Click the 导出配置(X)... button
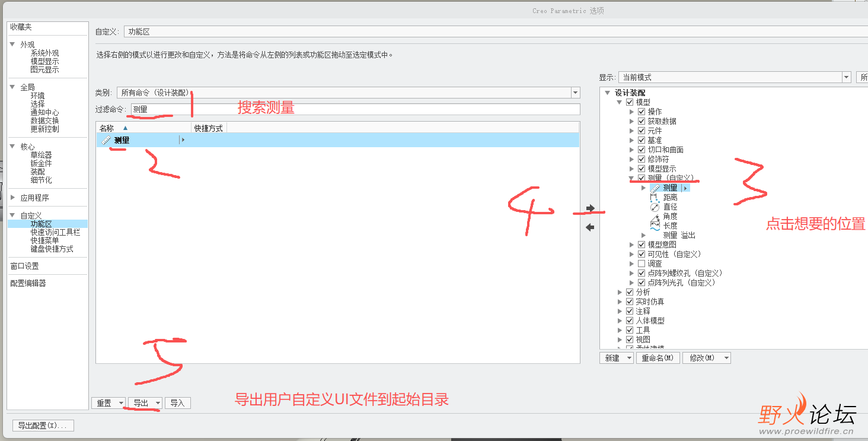Screen dimensions: 868x441 (x=43, y=425)
